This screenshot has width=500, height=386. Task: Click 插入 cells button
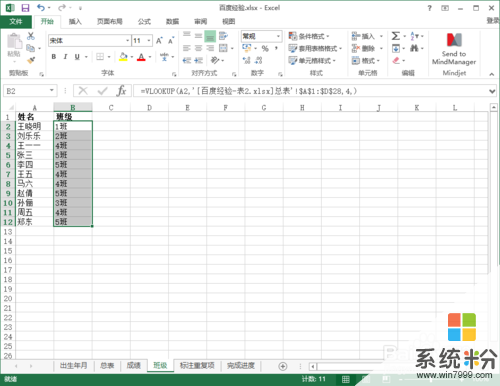367,36
